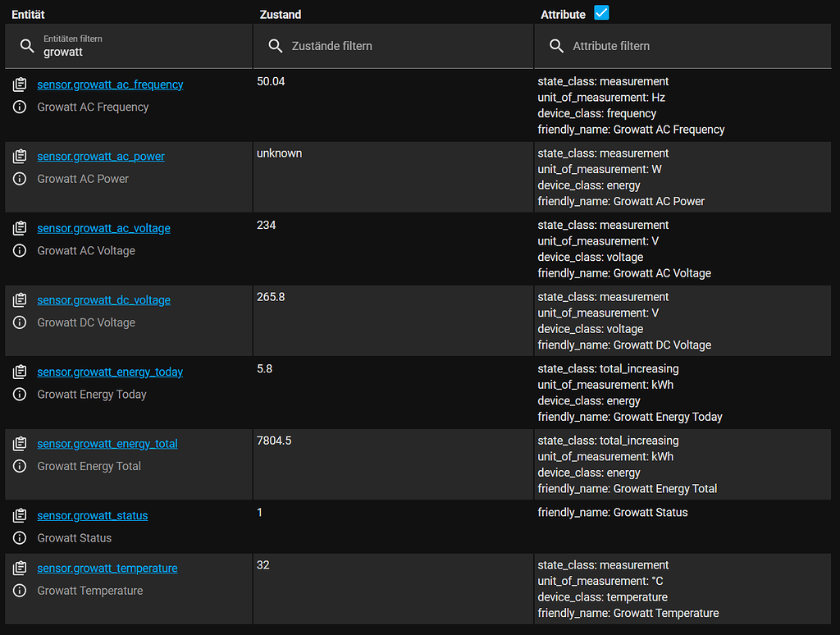Open the sensor.growatt_ac_voltage entity link
This screenshot has height=635, width=840.
point(103,228)
